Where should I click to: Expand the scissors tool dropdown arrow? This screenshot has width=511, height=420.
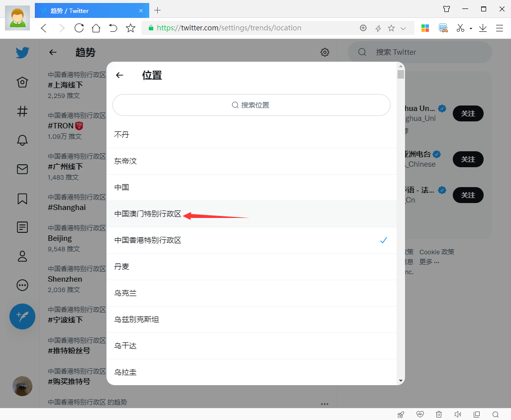(471, 29)
